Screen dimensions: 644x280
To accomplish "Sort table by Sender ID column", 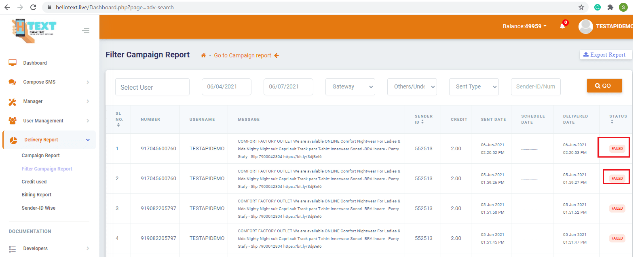I will pos(422,122).
